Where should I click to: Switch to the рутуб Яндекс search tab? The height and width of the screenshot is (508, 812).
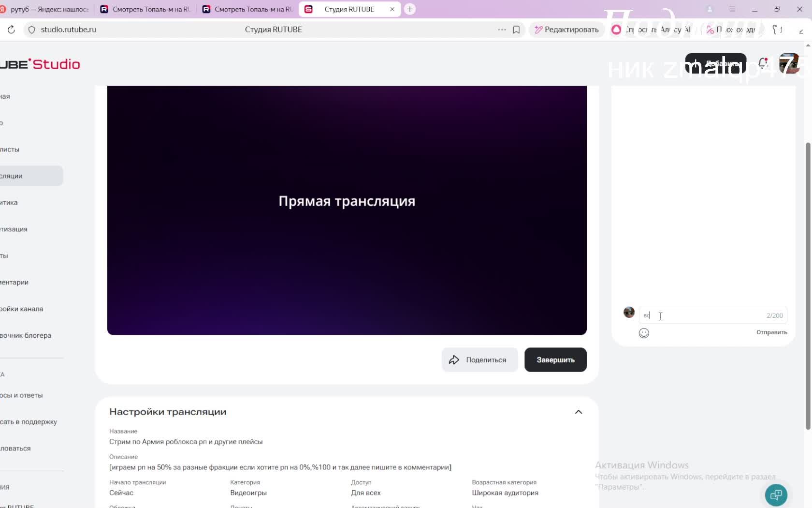(x=46, y=9)
